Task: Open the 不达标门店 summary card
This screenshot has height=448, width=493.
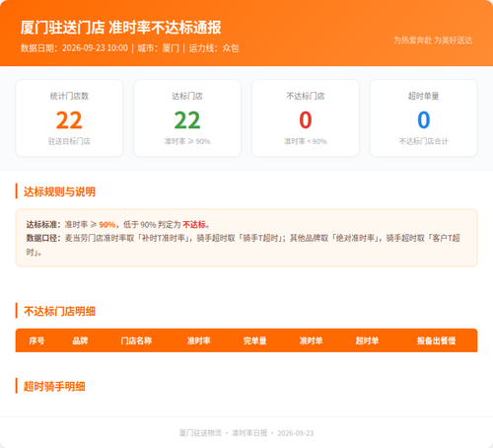Action: point(306,118)
